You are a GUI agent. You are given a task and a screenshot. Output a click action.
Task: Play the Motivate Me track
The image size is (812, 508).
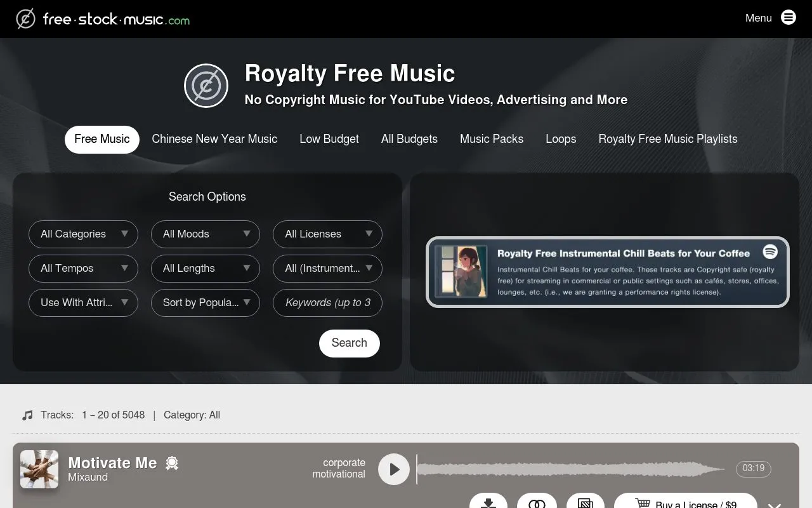pos(394,469)
